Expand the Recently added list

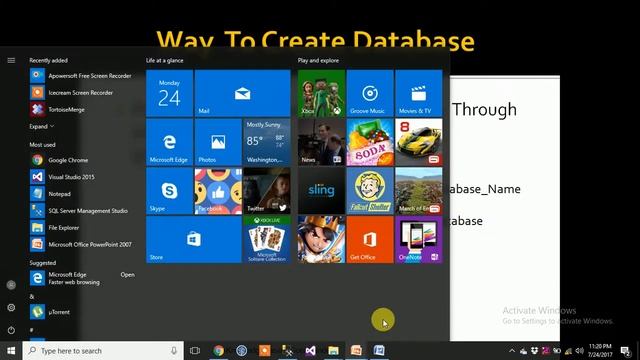[x=42, y=127]
